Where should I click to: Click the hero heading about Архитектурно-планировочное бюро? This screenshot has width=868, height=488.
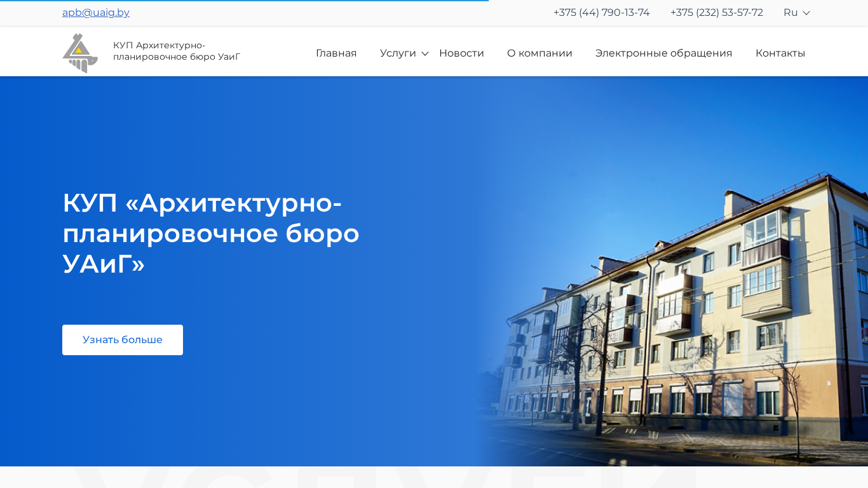[x=211, y=233]
